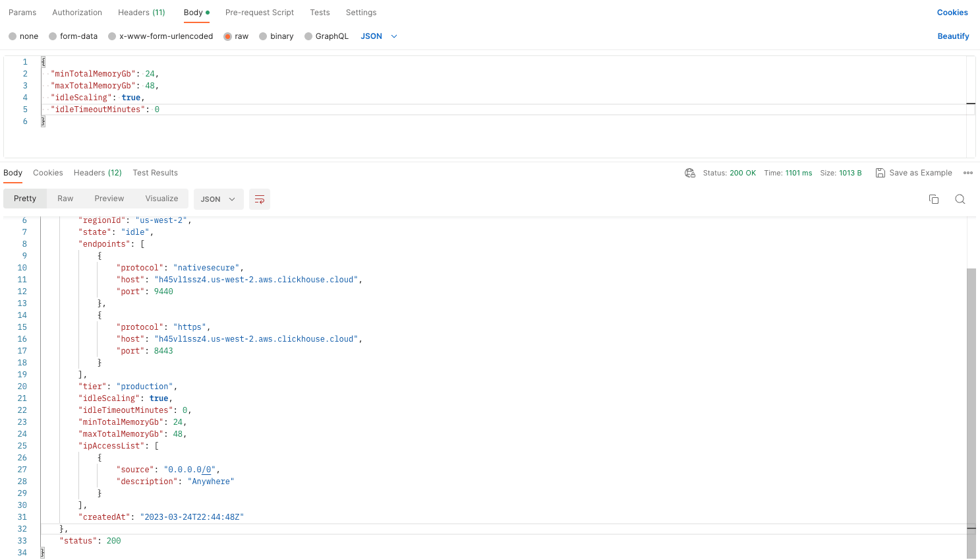Viewport: 980px width, 560px height.
Task: Choose the GraphQL body type radio
Action: (x=308, y=36)
